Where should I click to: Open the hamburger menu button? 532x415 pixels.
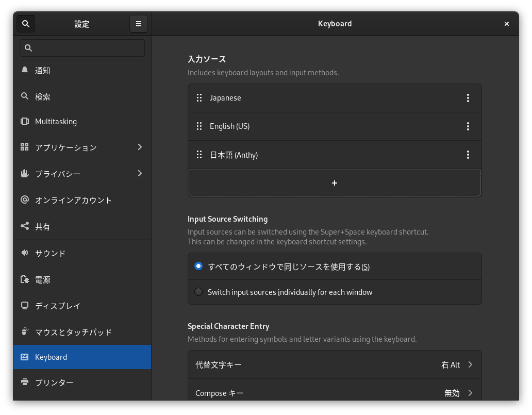tap(139, 24)
